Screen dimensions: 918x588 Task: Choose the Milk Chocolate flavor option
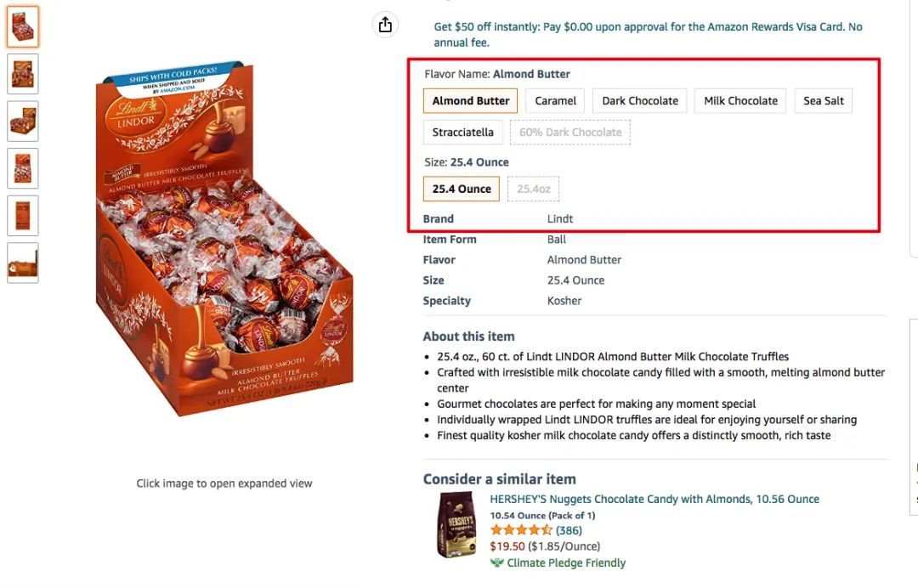click(x=740, y=100)
